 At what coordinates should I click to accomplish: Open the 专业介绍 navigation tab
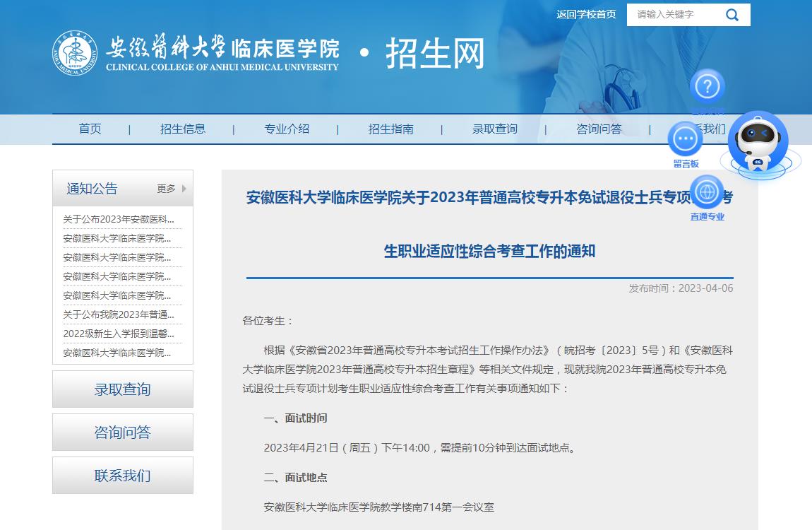pyautogui.click(x=287, y=129)
